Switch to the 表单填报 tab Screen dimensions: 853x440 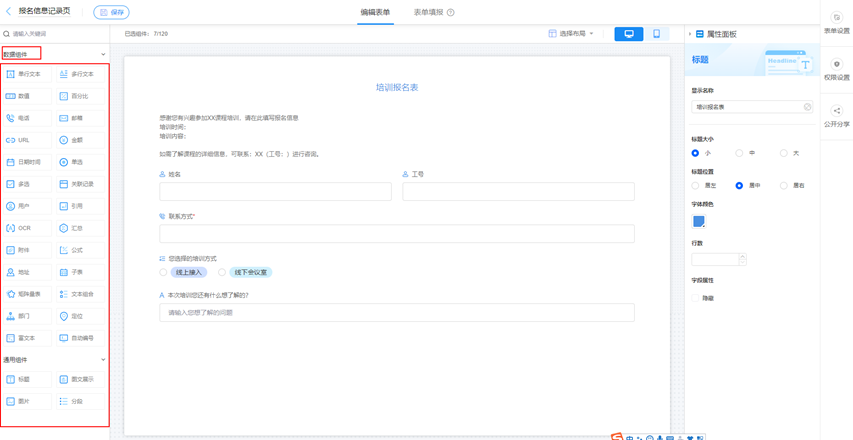point(429,12)
